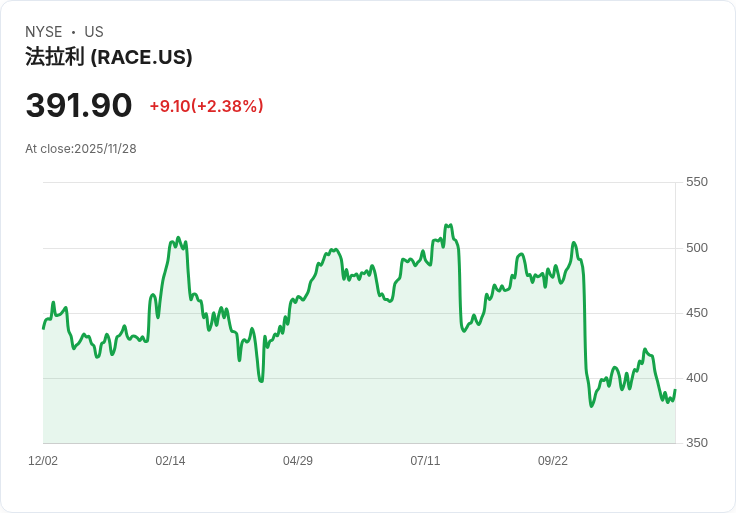
Task: Click the 550 y-axis price label
Action: pos(696,182)
